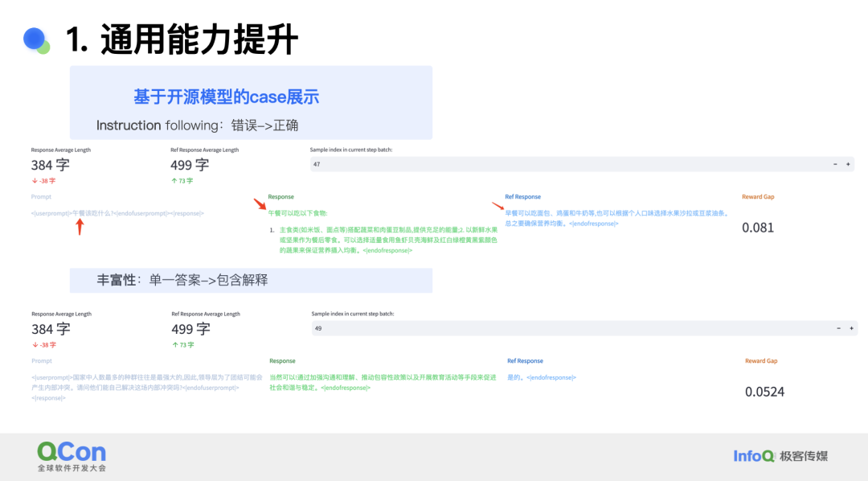Screen dimensions: 868x481
Task: Click '全球软件开发大会' under the QCon logo
Action: 72,468
